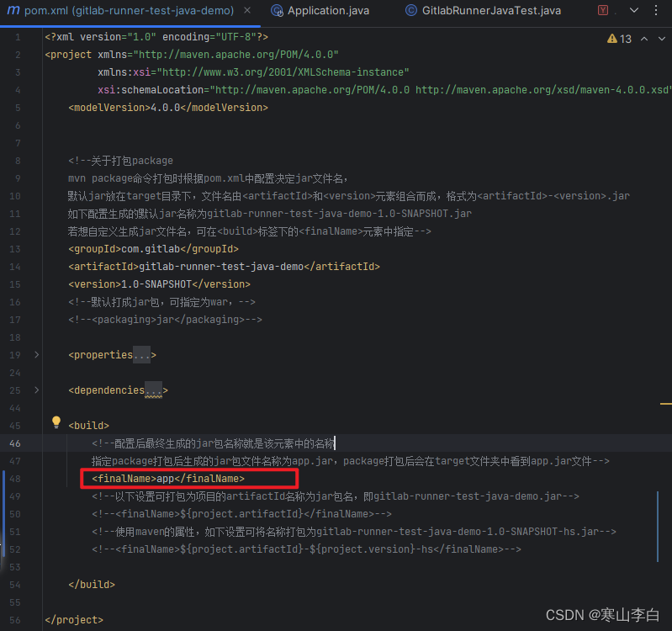Click line number 46 in gutter
The height and width of the screenshot is (631, 672).
click(x=15, y=443)
